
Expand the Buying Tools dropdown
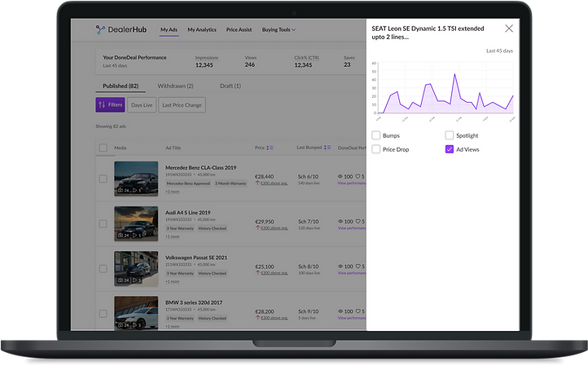pyautogui.click(x=279, y=29)
